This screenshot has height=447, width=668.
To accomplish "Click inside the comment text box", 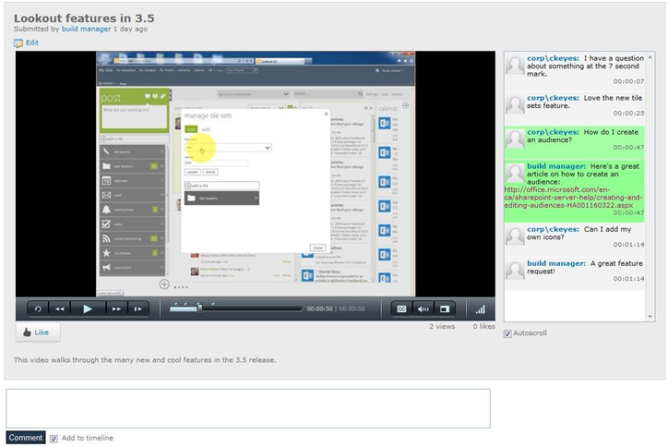I will pyautogui.click(x=247, y=408).
